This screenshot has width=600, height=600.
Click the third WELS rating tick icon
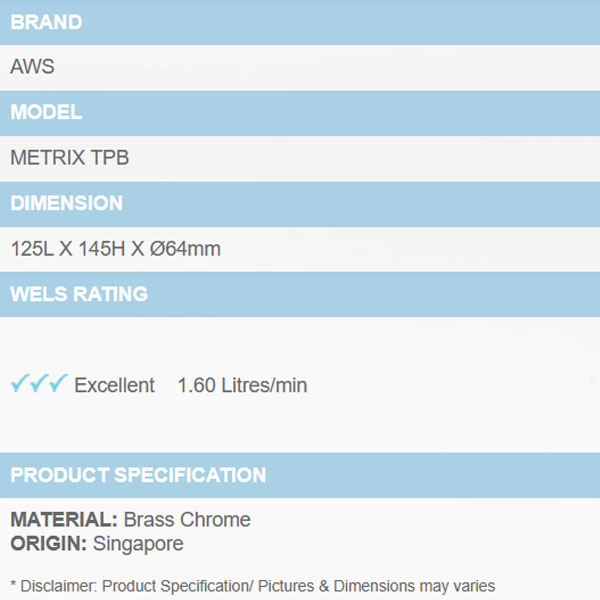tap(58, 384)
